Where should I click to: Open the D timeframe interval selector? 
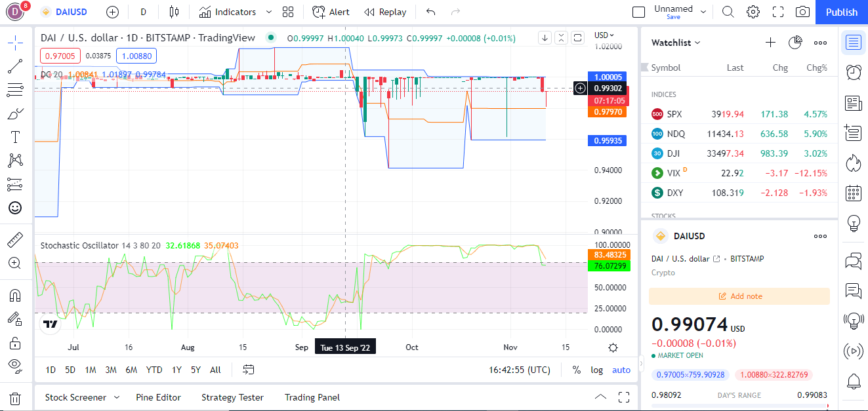[143, 12]
